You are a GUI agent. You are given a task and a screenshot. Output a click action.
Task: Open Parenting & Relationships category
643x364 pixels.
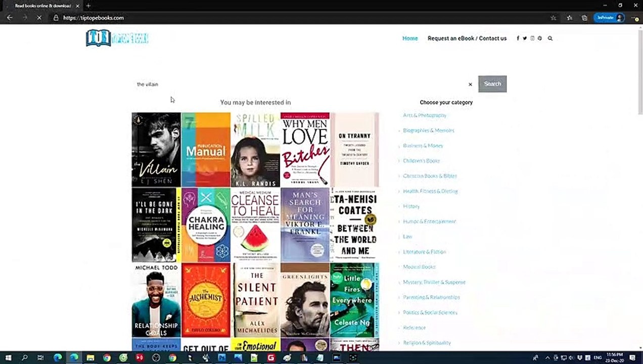[432, 297]
